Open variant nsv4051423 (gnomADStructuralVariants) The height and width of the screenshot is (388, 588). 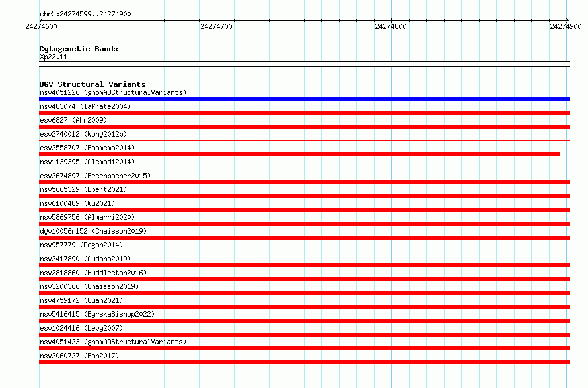pos(113,342)
